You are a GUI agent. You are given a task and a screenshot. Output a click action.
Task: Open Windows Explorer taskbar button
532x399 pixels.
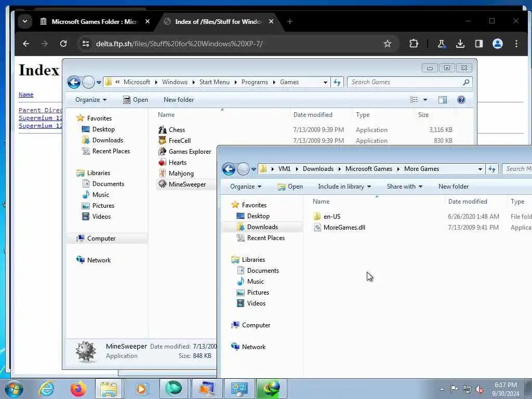[109, 389]
